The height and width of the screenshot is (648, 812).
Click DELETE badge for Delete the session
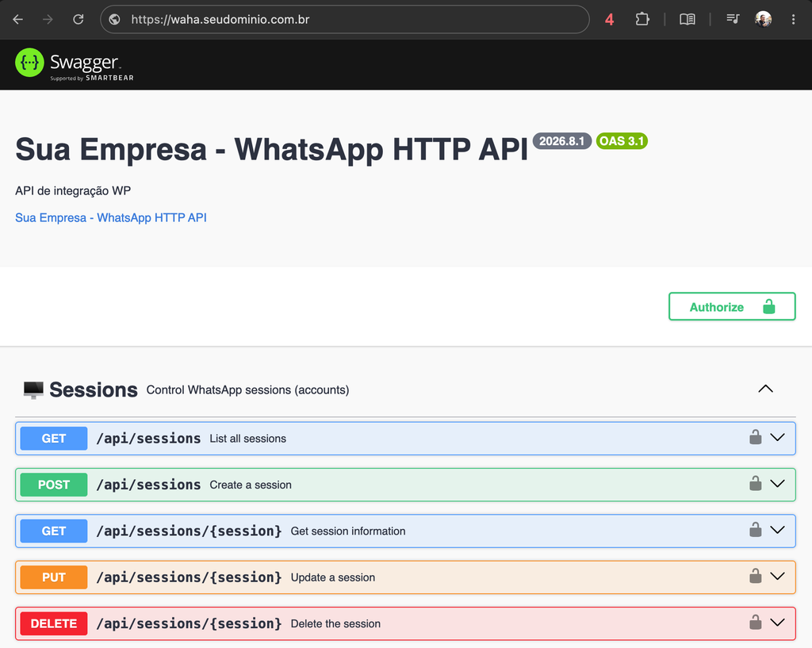54,623
